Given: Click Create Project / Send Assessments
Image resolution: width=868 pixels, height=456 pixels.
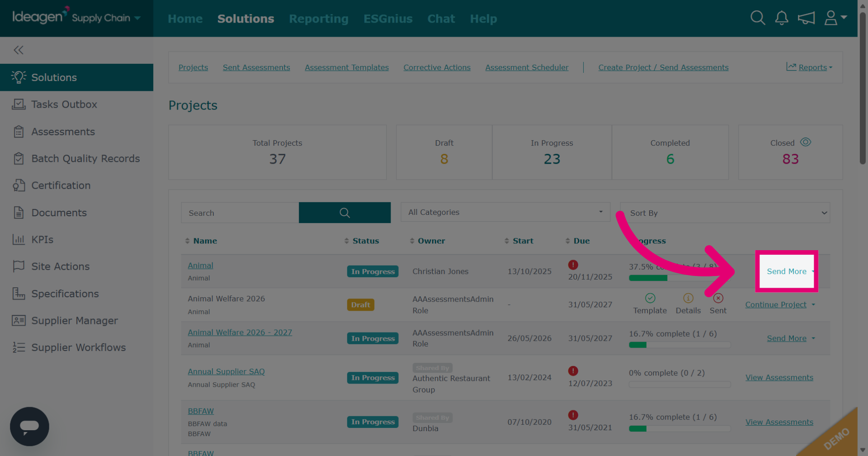Looking at the screenshot, I should coord(663,67).
